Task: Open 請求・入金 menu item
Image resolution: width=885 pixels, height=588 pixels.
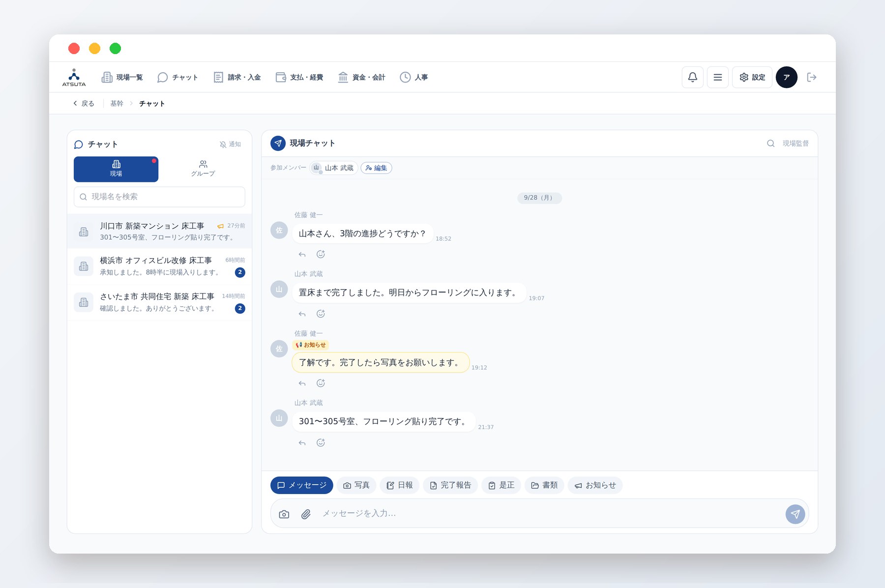Action: coord(237,77)
